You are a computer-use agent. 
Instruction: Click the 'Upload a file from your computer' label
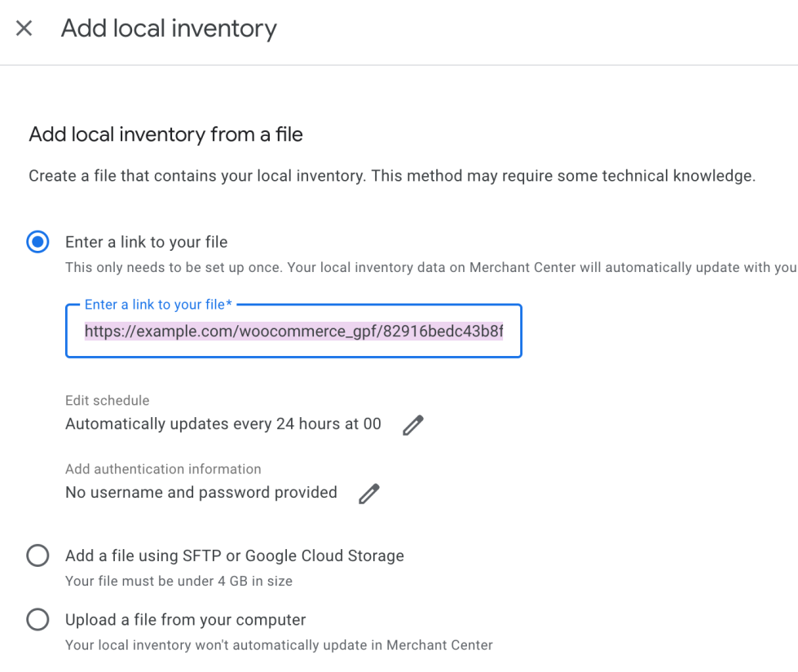(x=186, y=620)
